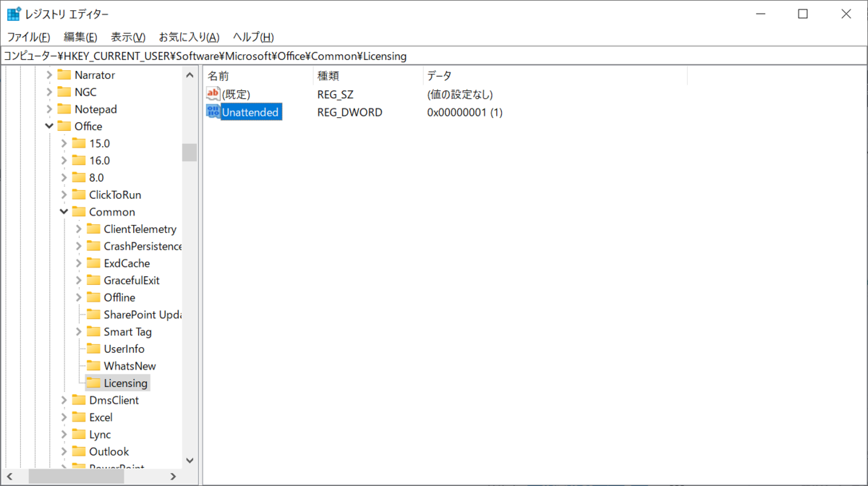Click the Registry Editor title bar icon

click(14, 14)
